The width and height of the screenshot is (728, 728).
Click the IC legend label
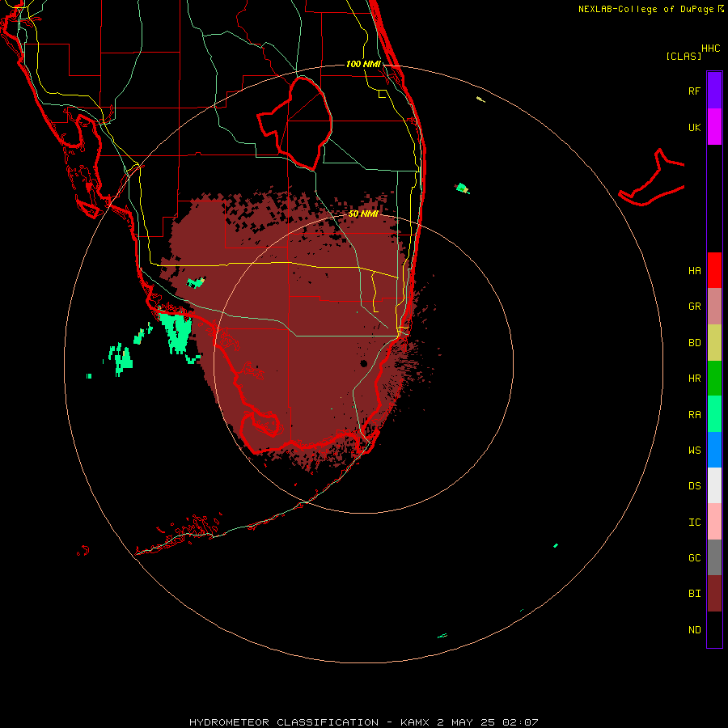click(x=694, y=523)
